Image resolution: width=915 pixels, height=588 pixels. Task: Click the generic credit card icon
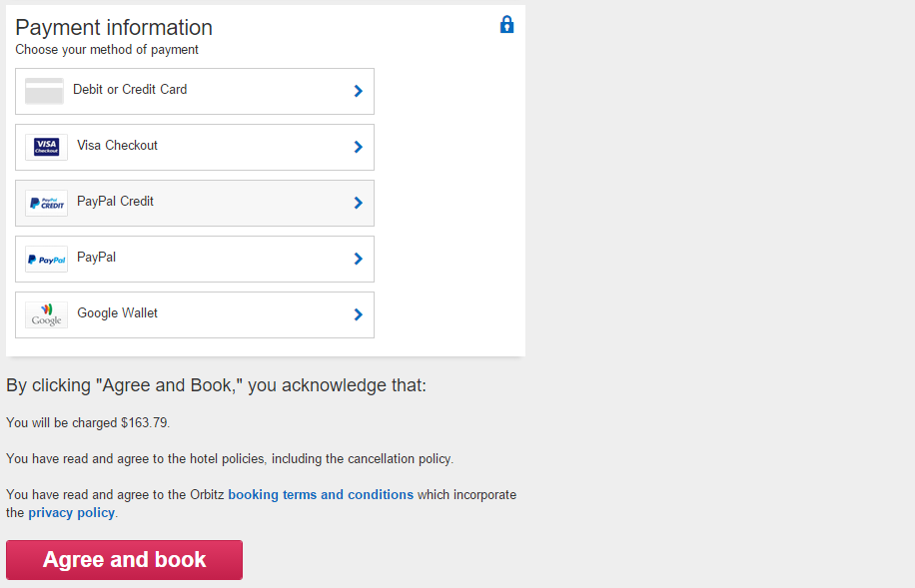(44, 91)
